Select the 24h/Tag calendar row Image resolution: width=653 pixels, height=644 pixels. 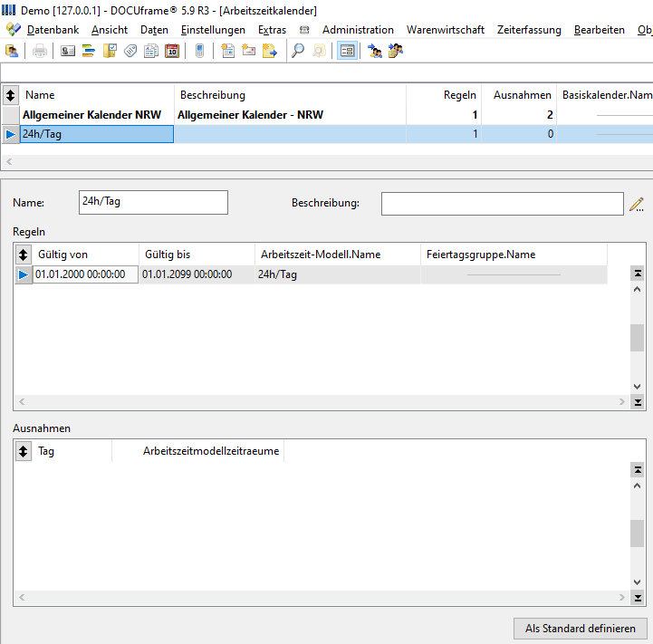(x=326, y=134)
